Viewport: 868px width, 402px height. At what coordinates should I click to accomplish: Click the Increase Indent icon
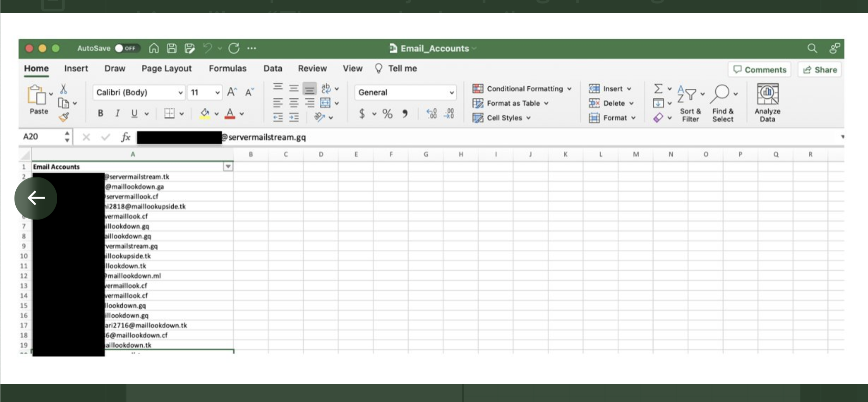(x=294, y=117)
